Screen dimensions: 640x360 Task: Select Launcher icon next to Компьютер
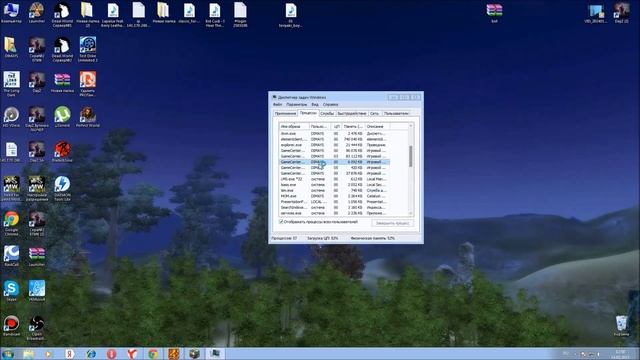click(x=37, y=12)
